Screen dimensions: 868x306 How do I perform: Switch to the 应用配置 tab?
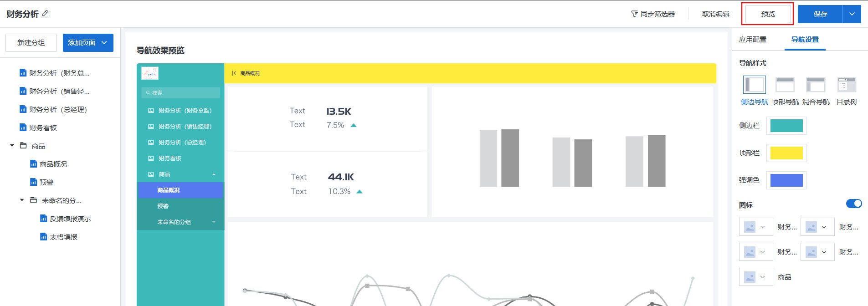(x=753, y=40)
